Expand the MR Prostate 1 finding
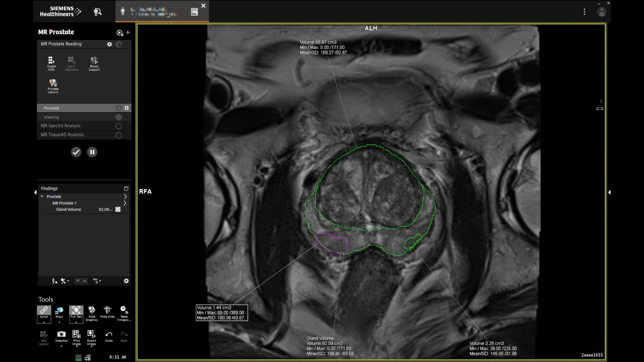The height and width of the screenshot is (362, 644). [125, 203]
